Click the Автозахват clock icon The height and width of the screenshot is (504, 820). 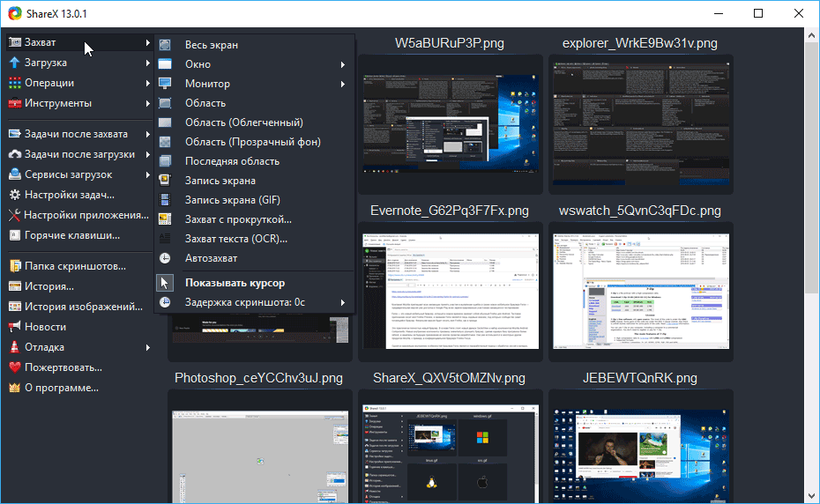point(165,258)
